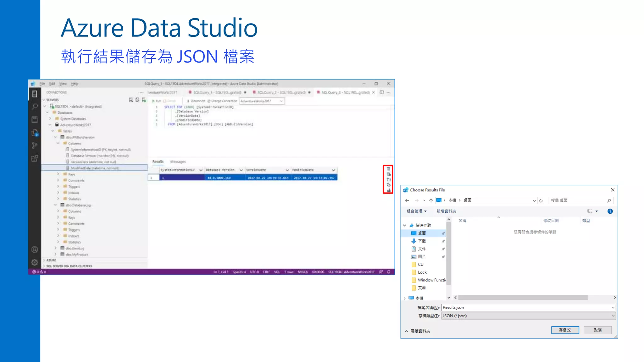Collapse the SQL19D4 server node
644x362 pixels.
point(45,107)
